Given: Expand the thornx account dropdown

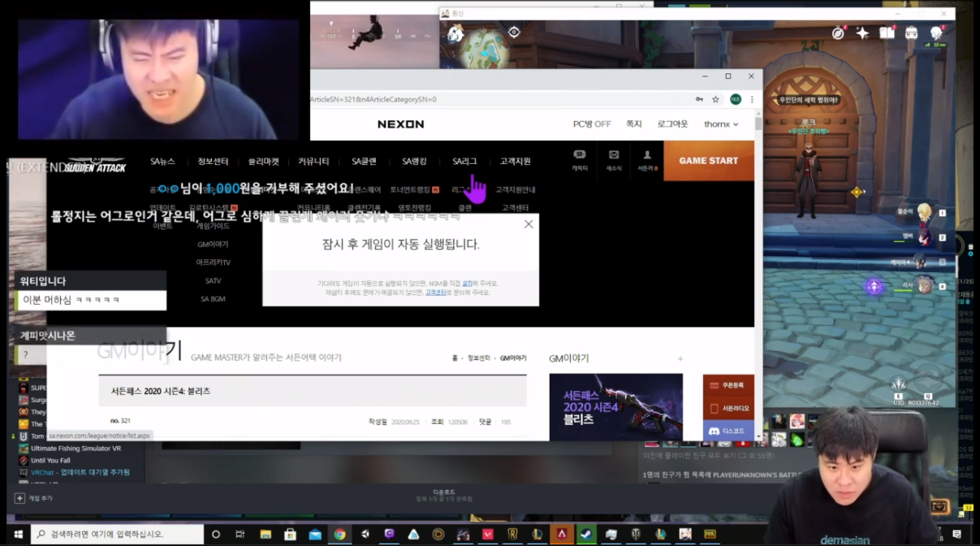Looking at the screenshot, I should [x=721, y=124].
